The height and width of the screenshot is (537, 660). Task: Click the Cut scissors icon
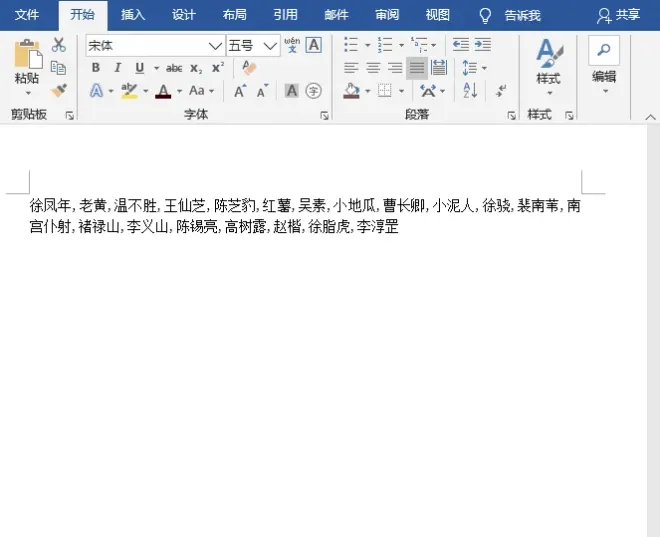59,45
